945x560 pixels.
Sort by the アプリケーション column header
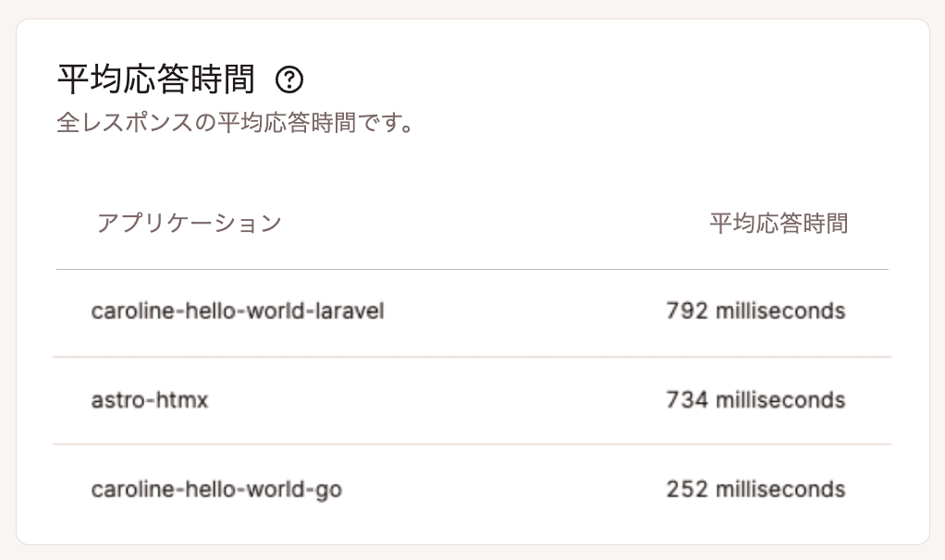190,224
